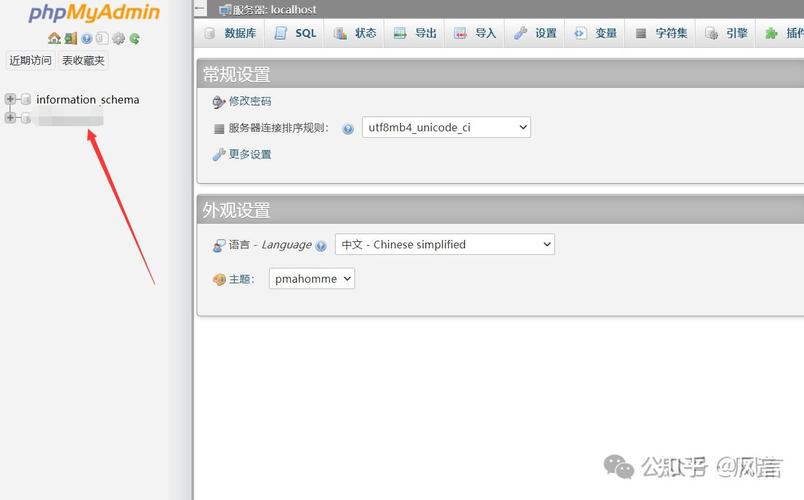Select information_schema database name
The width and height of the screenshot is (804, 500).
88,99
